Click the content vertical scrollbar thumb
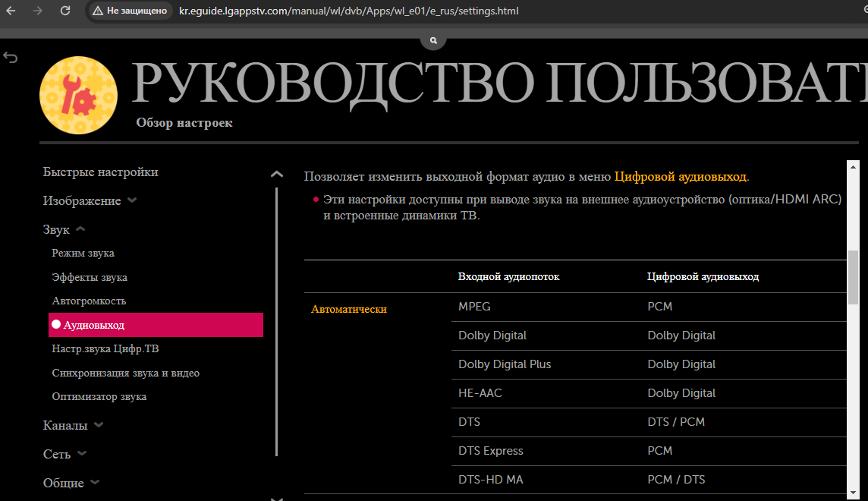This screenshot has width=868, height=501. point(852,277)
